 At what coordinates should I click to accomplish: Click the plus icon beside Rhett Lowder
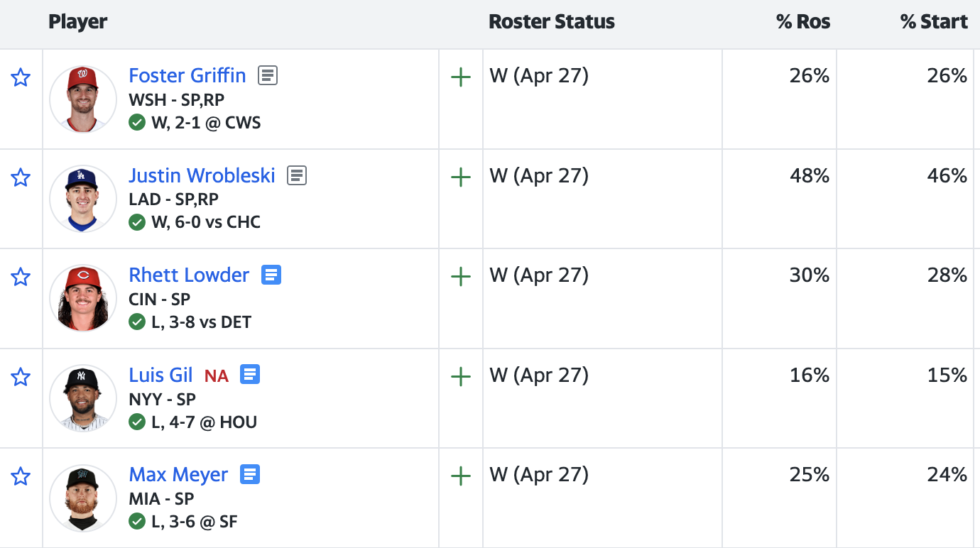tap(461, 277)
